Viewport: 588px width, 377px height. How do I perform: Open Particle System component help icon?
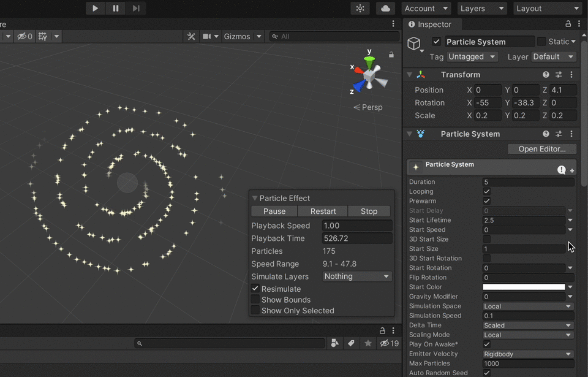click(x=546, y=134)
